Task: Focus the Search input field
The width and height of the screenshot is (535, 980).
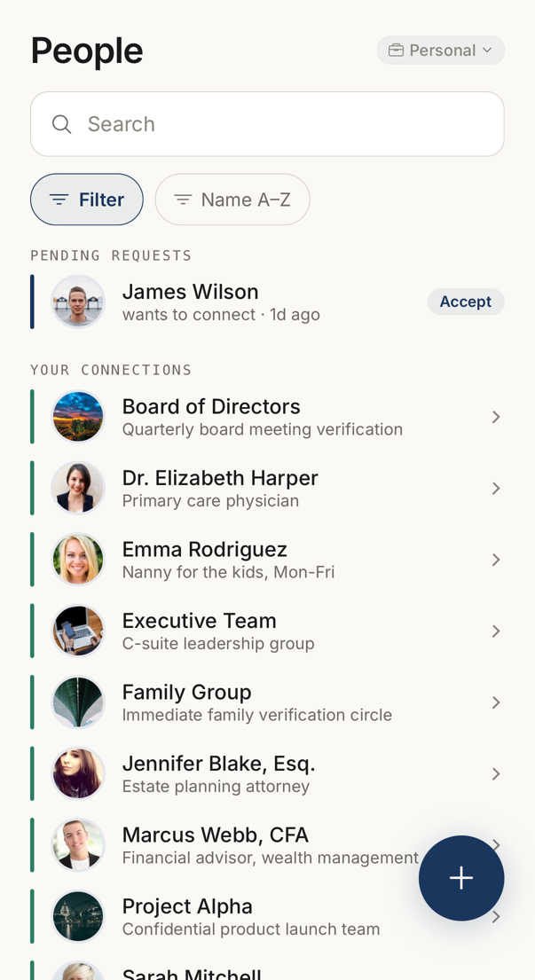Action: coord(268,124)
